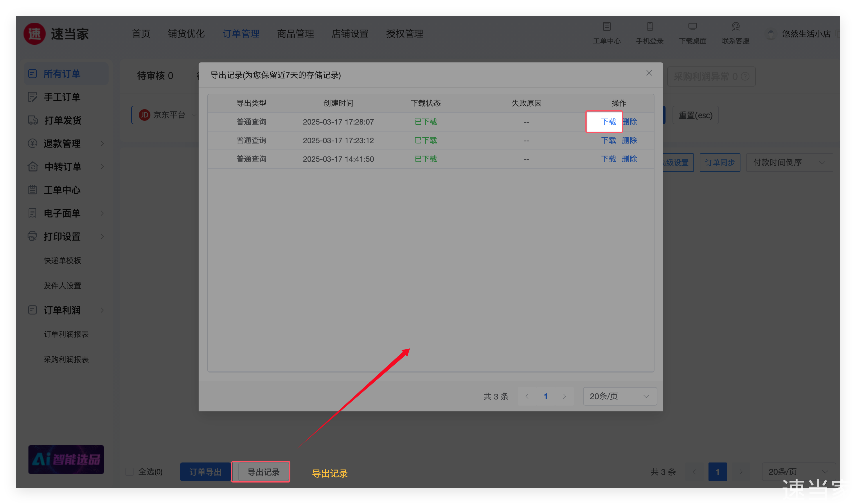The image size is (856, 504).
Task: Click the Ai智能选品 banner thumbnail
Action: coord(66,459)
